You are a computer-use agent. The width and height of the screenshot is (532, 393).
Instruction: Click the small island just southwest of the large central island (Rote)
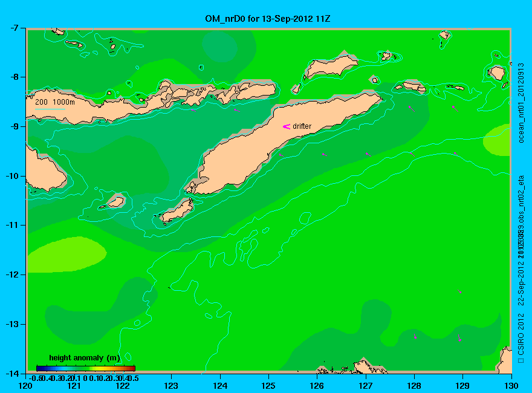coord(177,211)
